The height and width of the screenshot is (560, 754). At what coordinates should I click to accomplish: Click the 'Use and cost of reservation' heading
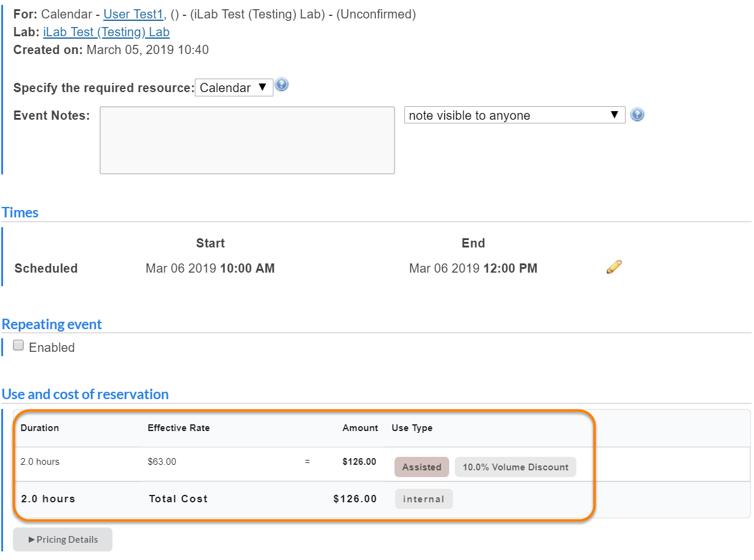click(85, 394)
